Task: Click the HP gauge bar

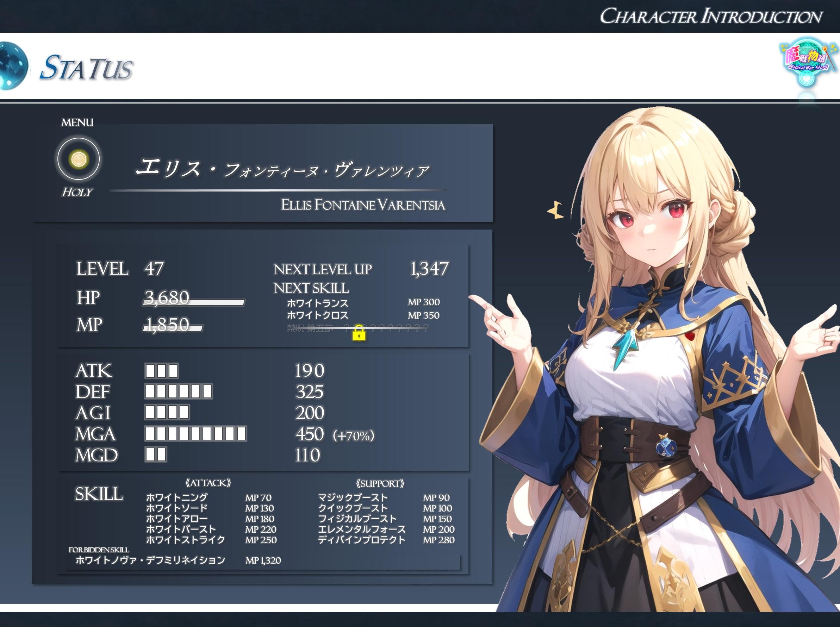Action: (194, 302)
